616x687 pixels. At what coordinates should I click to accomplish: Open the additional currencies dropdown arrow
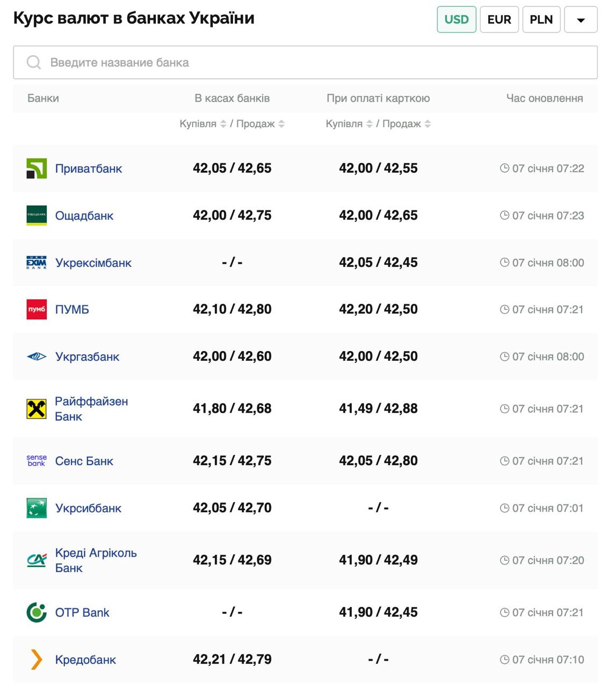click(x=581, y=20)
